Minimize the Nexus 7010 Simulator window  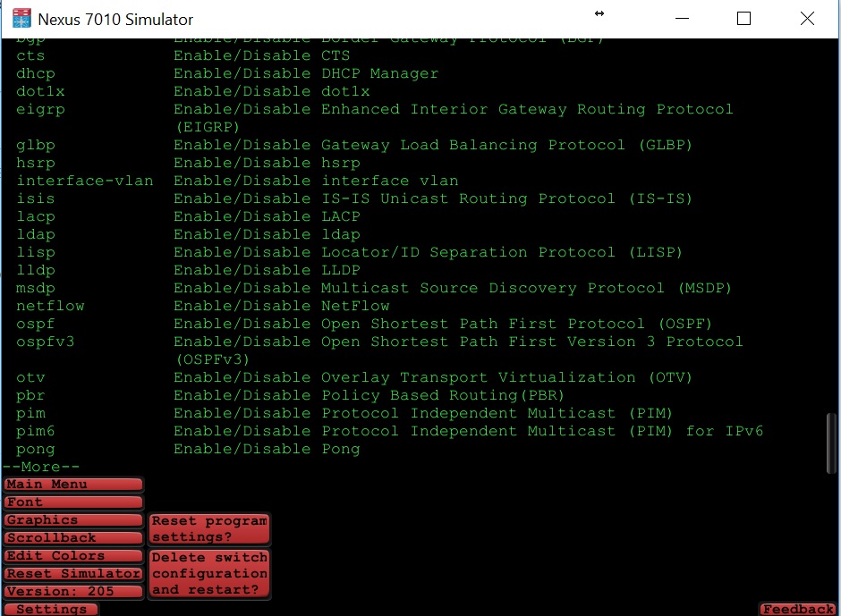tap(682, 19)
